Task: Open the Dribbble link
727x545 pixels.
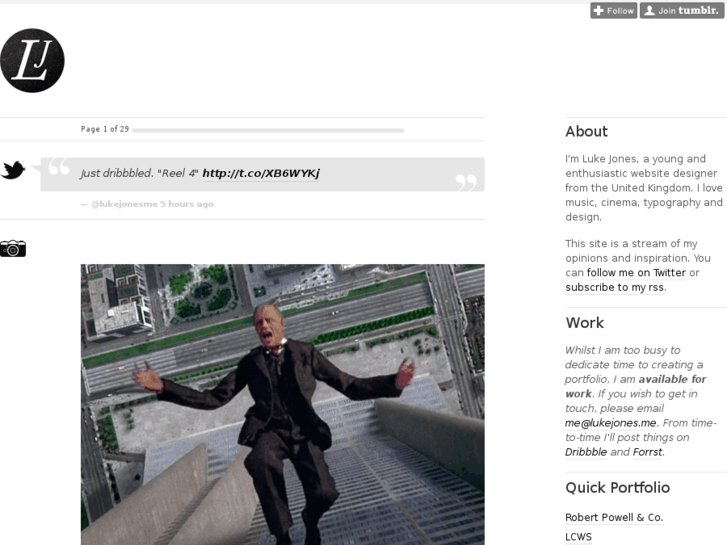Action: 586,452
